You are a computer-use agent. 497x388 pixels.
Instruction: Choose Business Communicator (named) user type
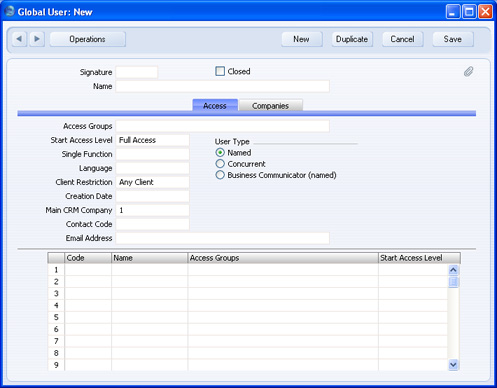tap(220, 175)
